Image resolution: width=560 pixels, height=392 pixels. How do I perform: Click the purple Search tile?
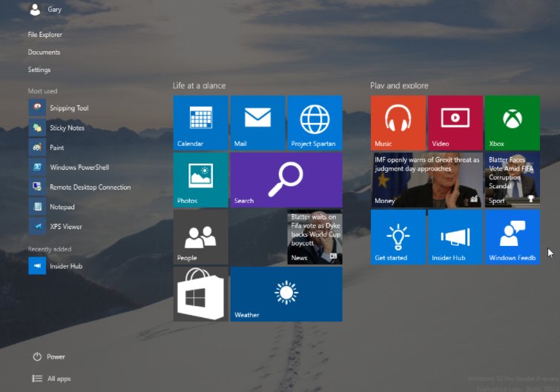point(286,180)
